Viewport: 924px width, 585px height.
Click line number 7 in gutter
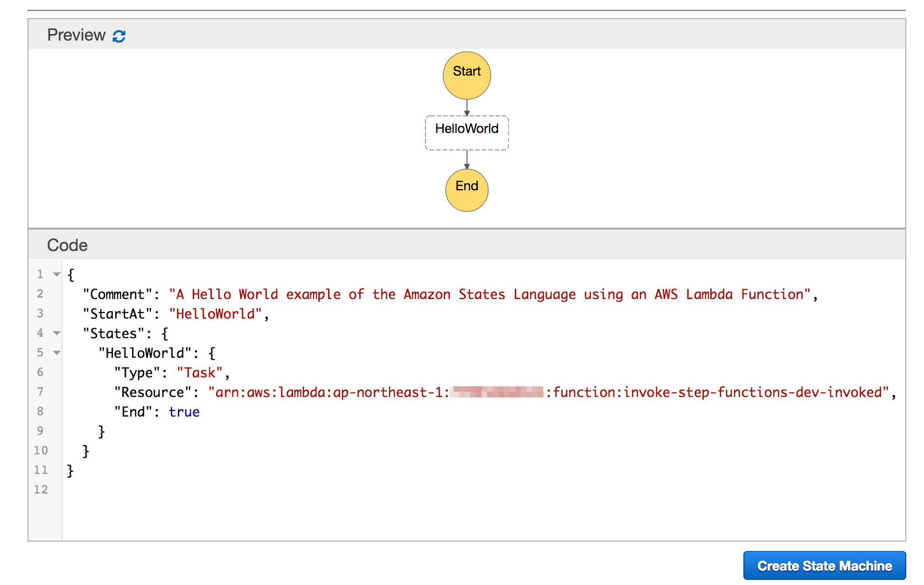point(40,392)
